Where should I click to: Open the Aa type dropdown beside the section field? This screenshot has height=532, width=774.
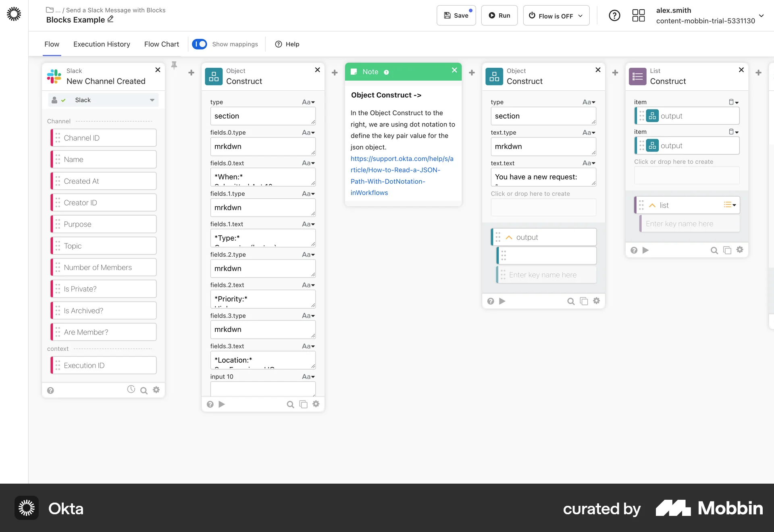click(309, 102)
